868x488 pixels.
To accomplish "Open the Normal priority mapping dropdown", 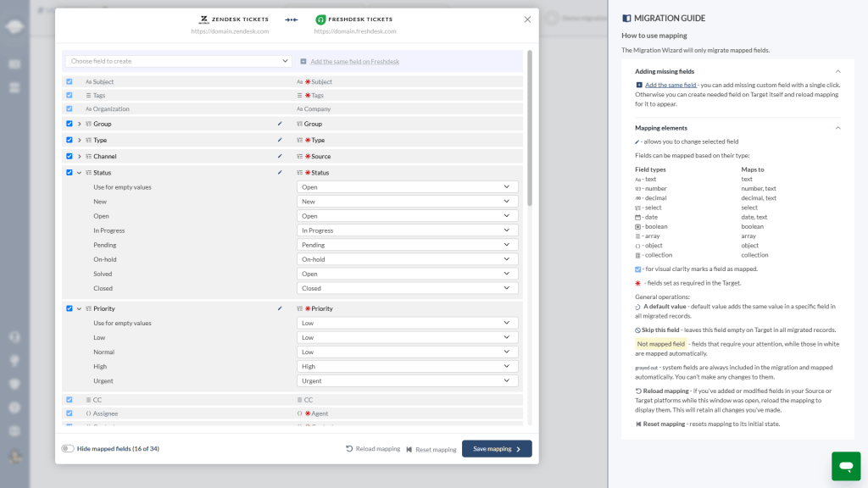I will (408, 352).
